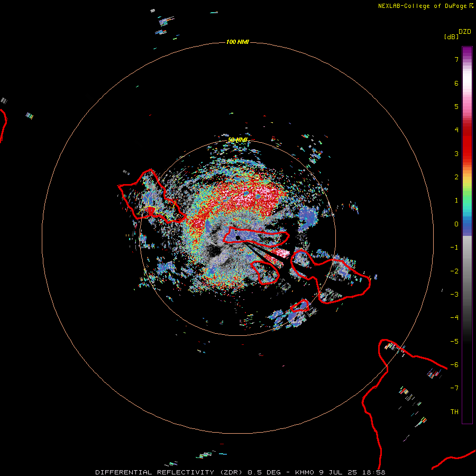The height and width of the screenshot is (476, 476).
Task: Click the ZDR color scale bar
Action: (467, 235)
